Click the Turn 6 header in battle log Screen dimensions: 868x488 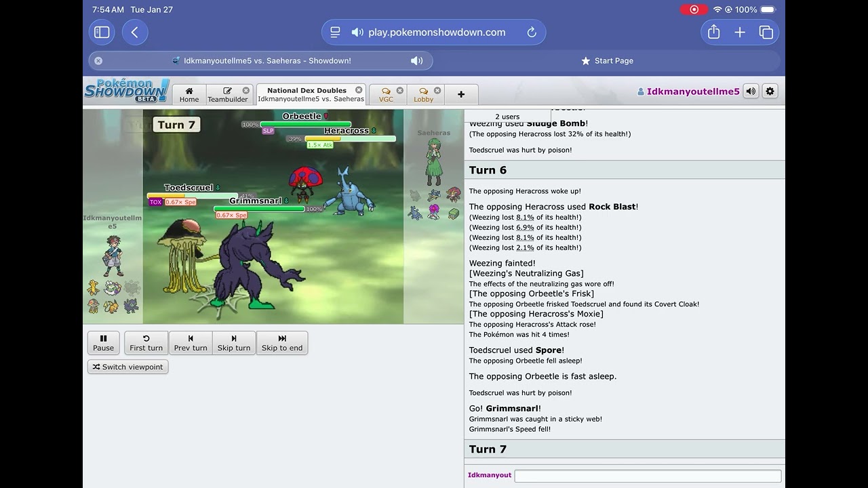488,170
